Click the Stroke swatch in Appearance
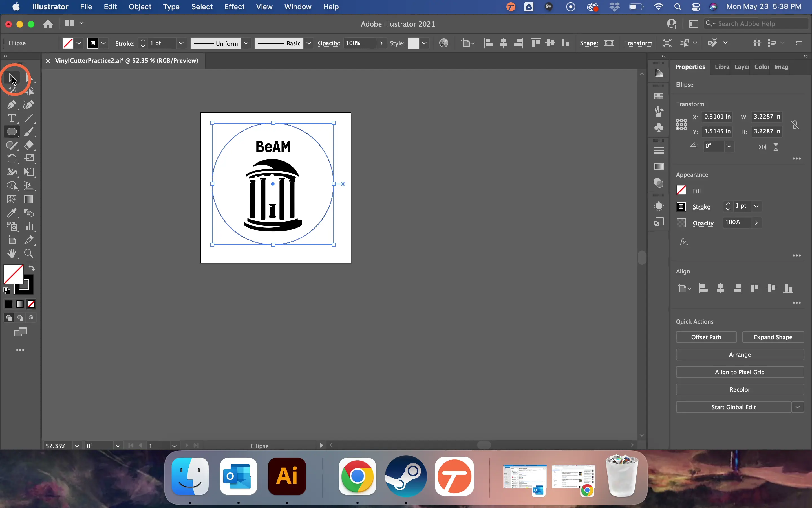 point(681,207)
